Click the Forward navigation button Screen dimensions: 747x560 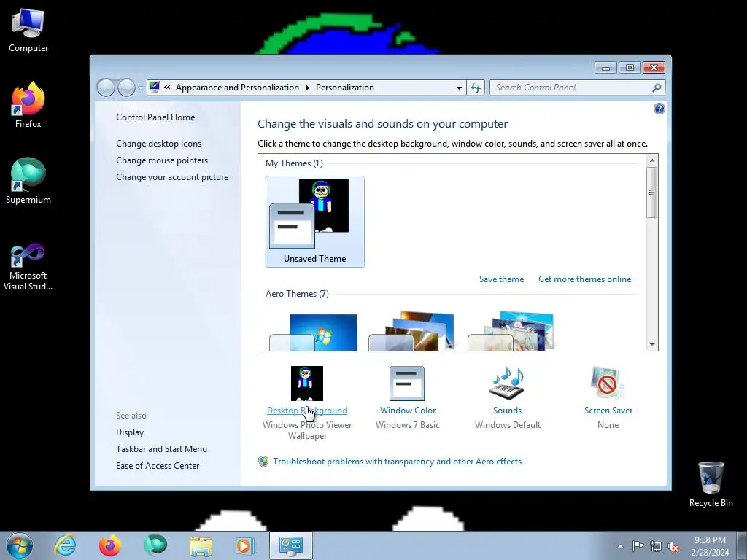pyautogui.click(x=126, y=87)
